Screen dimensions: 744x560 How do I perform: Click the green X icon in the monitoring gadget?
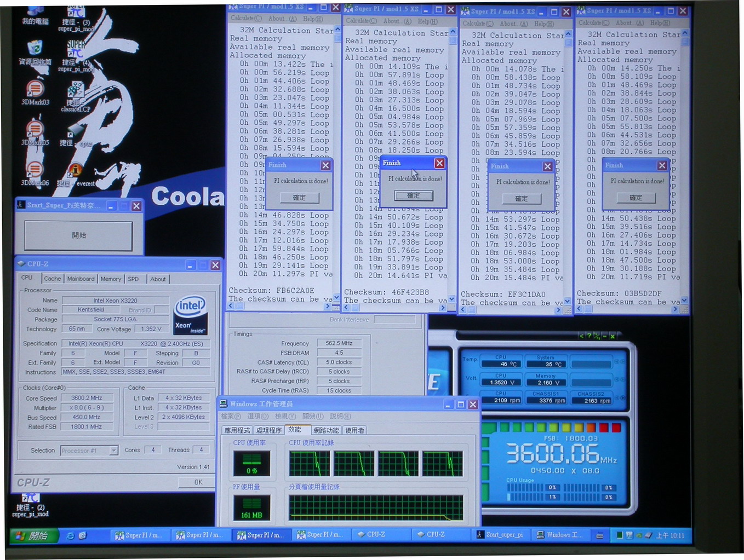tap(613, 336)
